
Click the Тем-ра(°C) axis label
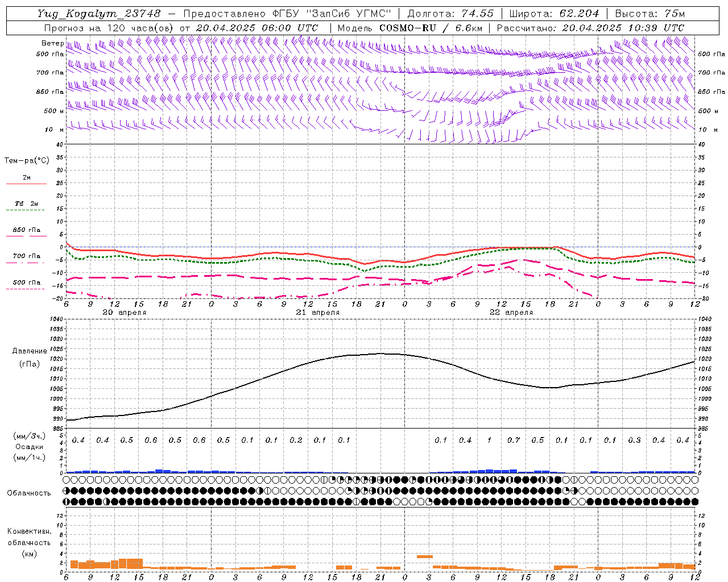[x=27, y=161]
